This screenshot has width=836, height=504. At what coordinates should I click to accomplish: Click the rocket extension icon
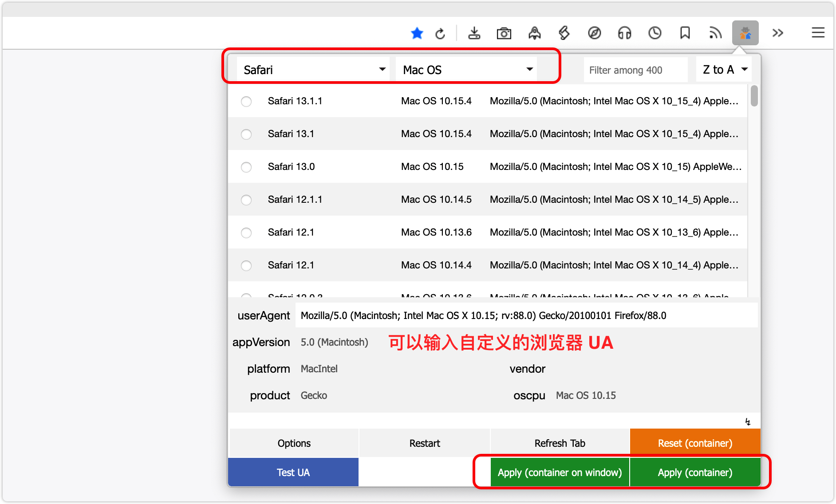coord(535,33)
